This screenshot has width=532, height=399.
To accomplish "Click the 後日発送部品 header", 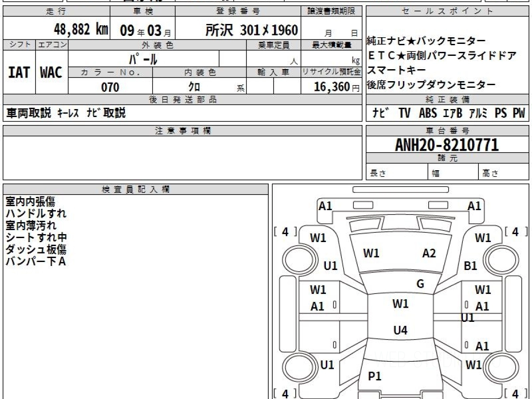I will point(182,100).
